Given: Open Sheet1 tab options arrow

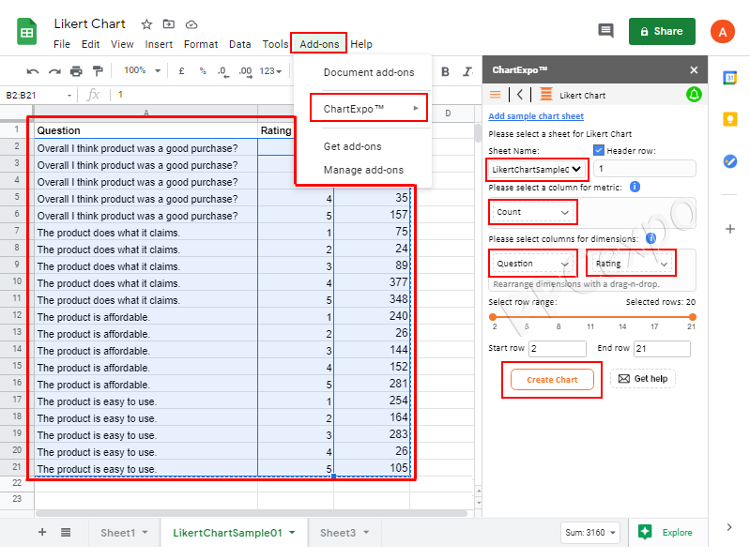Looking at the screenshot, I should pos(145,532).
